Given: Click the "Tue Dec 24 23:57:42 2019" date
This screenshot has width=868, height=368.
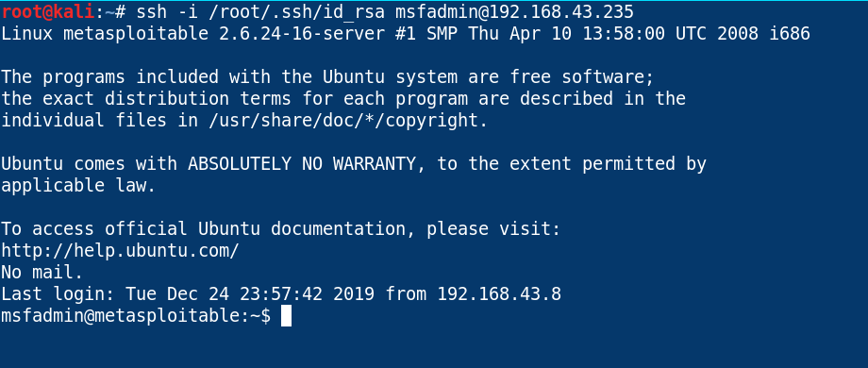Looking at the screenshot, I should pyautogui.click(x=250, y=293).
